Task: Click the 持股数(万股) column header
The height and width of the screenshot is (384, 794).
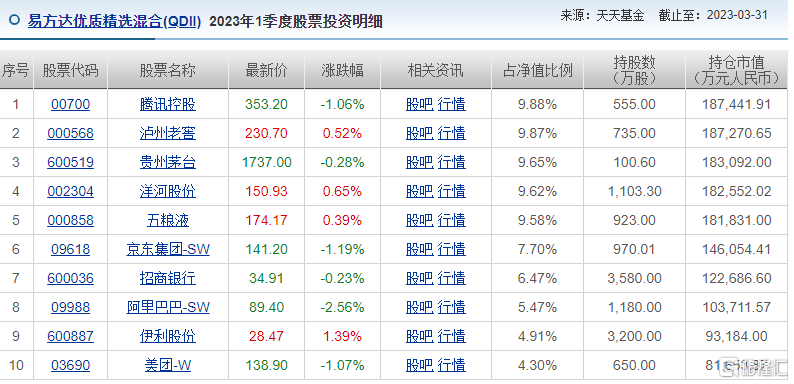Action: tap(634, 70)
